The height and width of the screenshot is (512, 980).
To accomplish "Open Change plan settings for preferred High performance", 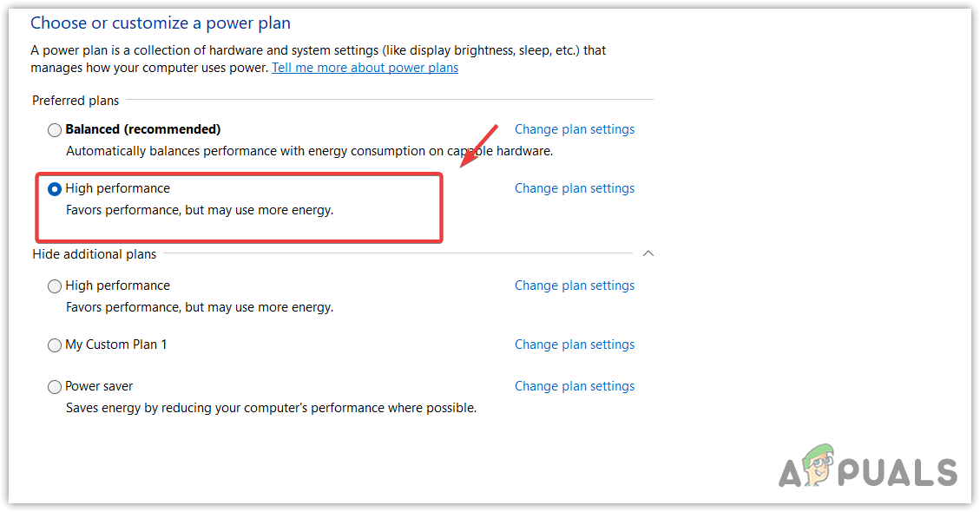I will click(x=574, y=188).
